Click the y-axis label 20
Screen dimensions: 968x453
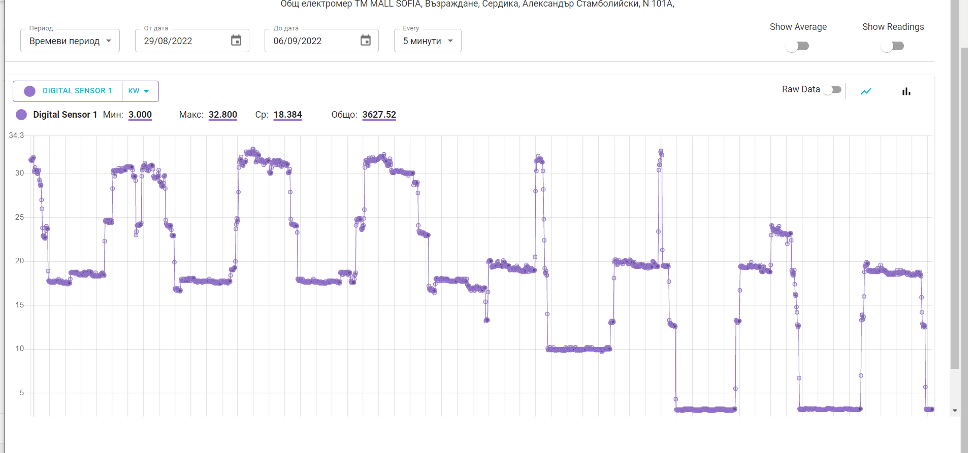pos(20,261)
